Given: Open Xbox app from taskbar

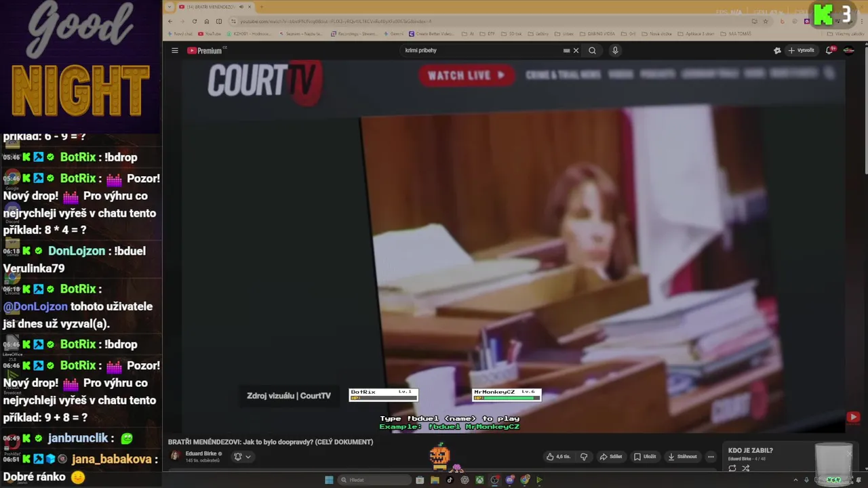Looking at the screenshot, I should pyautogui.click(x=479, y=480).
